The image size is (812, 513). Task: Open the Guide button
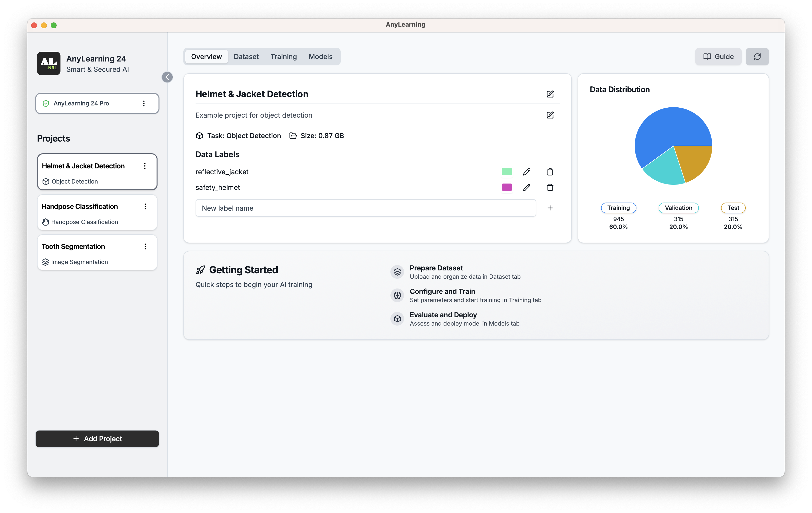718,57
